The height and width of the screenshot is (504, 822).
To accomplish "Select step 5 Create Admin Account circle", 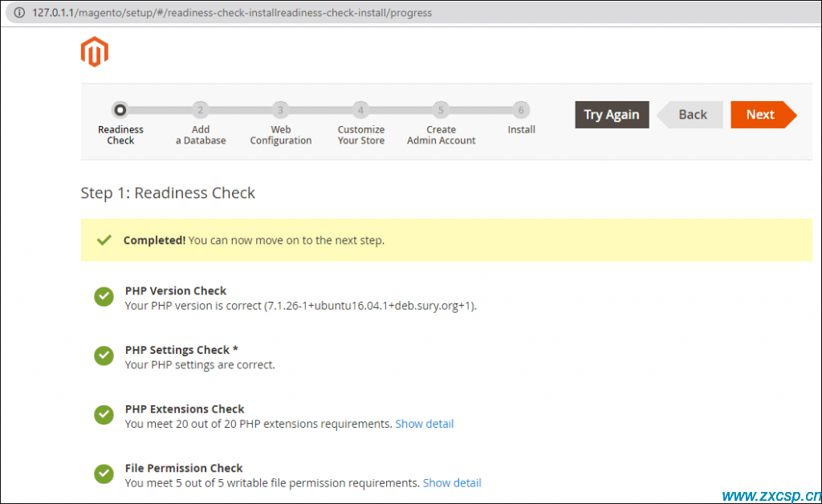I will 441,110.
